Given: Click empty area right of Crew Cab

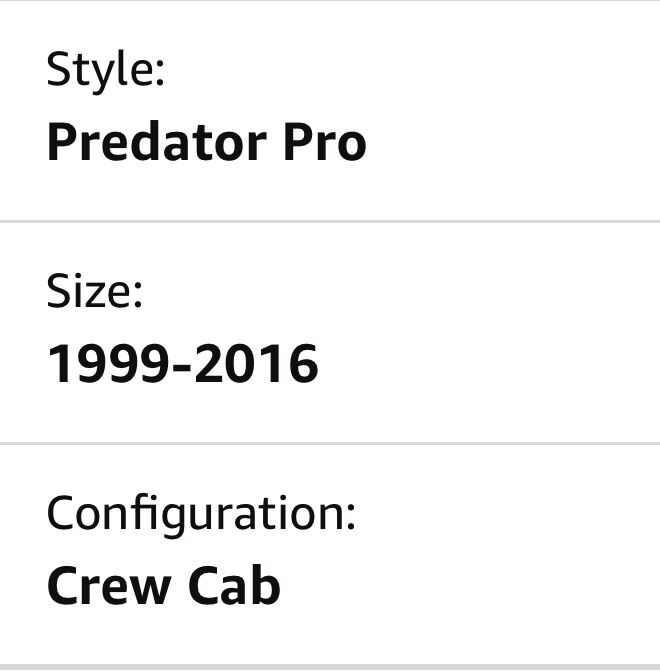Looking at the screenshot, I should [x=470, y=586].
